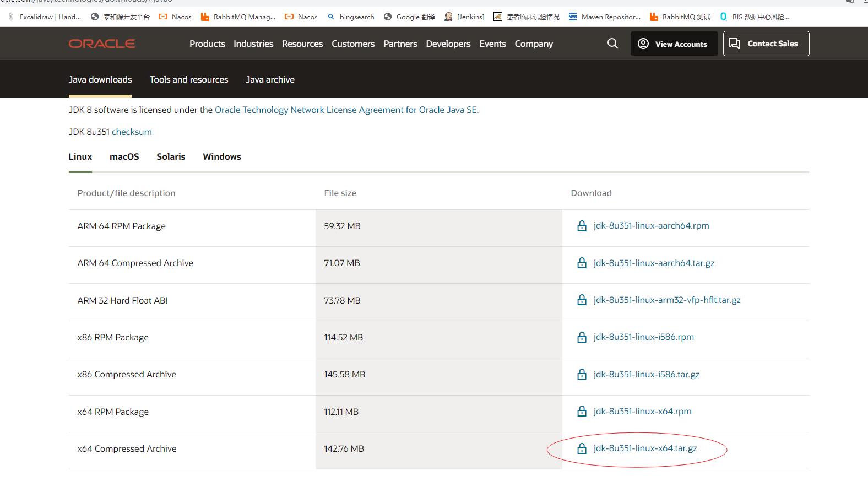The width and height of the screenshot is (868, 492).
Task: Switch to the macOS platform tab
Action: click(x=124, y=156)
